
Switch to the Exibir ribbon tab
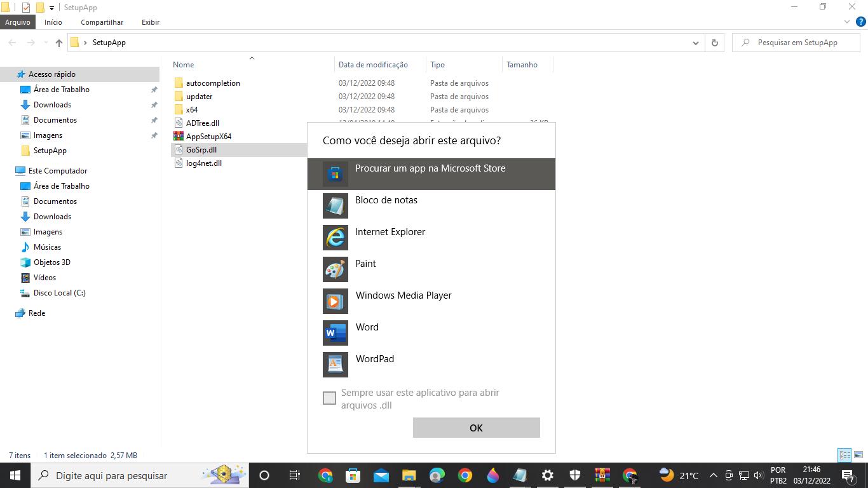pos(151,22)
